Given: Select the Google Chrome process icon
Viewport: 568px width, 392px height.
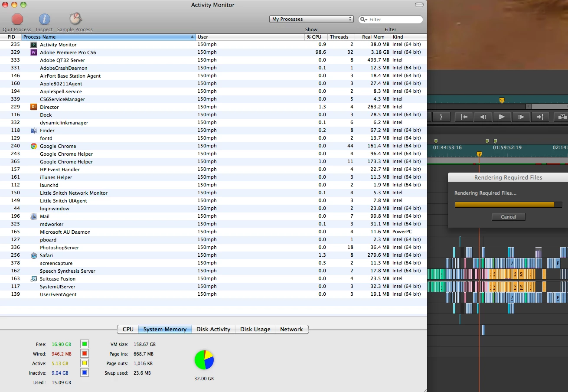Looking at the screenshot, I should tap(34, 146).
